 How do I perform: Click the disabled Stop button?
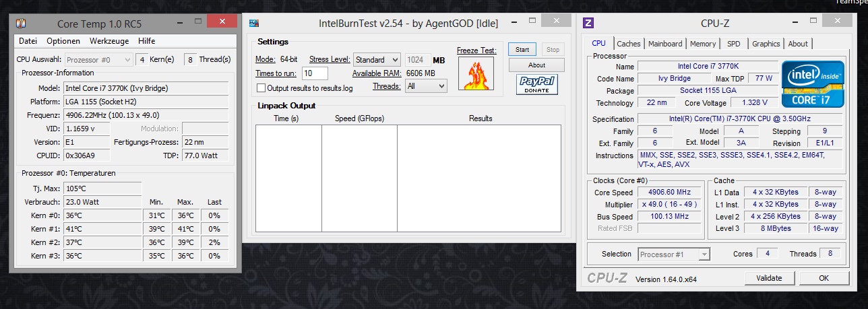tap(553, 49)
